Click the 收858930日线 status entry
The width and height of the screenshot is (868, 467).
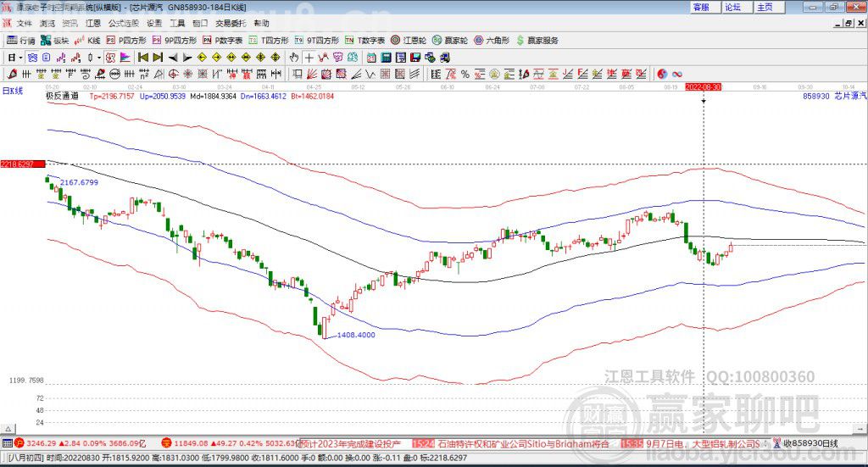pyautogui.click(x=805, y=443)
